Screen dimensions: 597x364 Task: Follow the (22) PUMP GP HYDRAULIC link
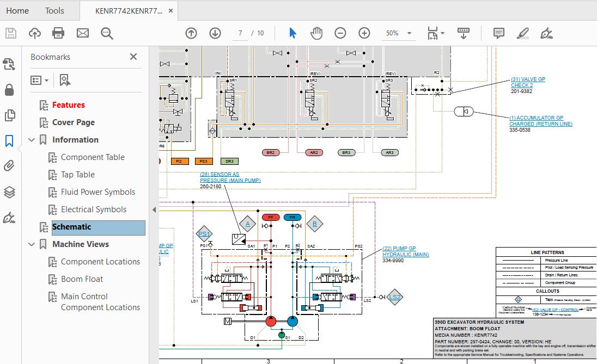pyautogui.click(x=405, y=251)
